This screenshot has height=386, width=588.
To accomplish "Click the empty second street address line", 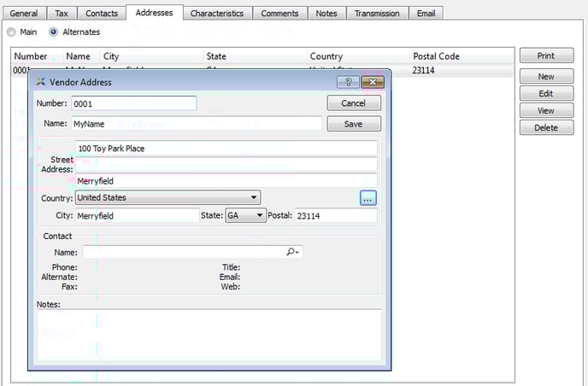I will (226, 165).
